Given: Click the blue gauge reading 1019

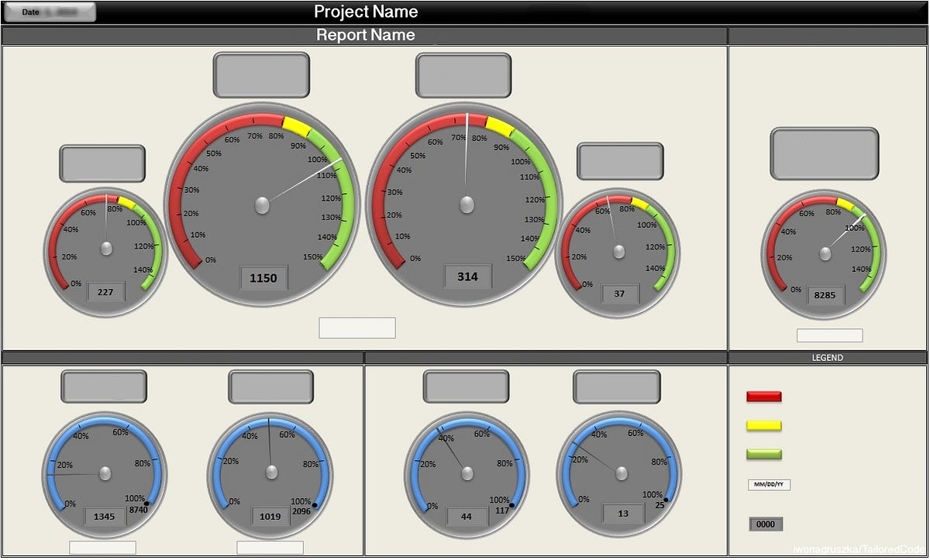Looking at the screenshot, I should click(x=270, y=473).
